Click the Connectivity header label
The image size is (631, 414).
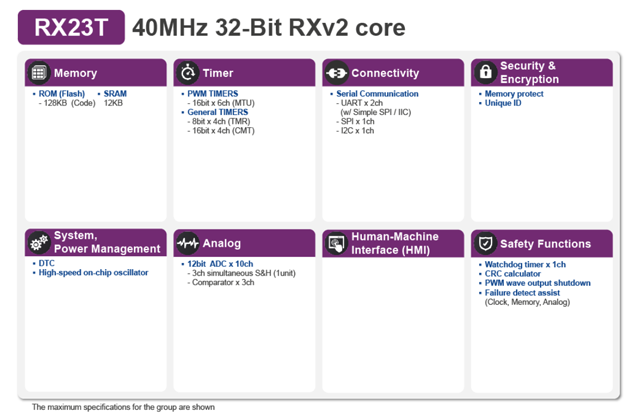385,73
